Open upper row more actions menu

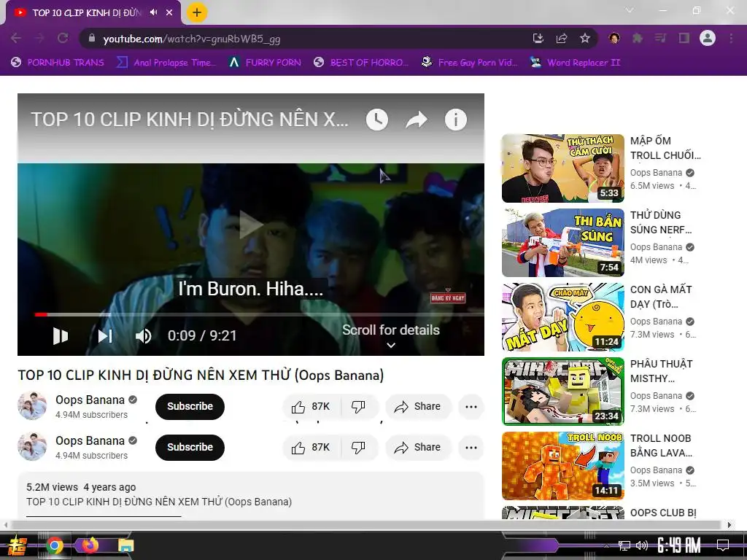(x=471, y=406)
